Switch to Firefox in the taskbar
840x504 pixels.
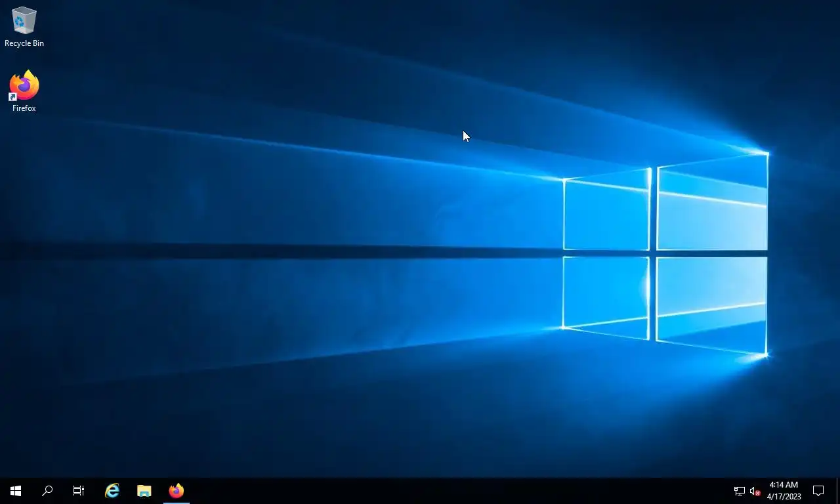click(176, 491)
